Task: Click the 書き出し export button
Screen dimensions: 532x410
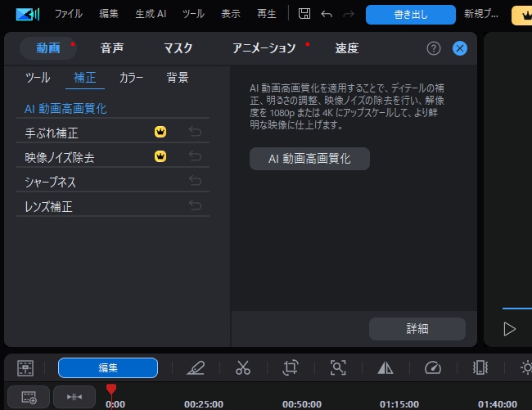Action: [x=411, y=15]
